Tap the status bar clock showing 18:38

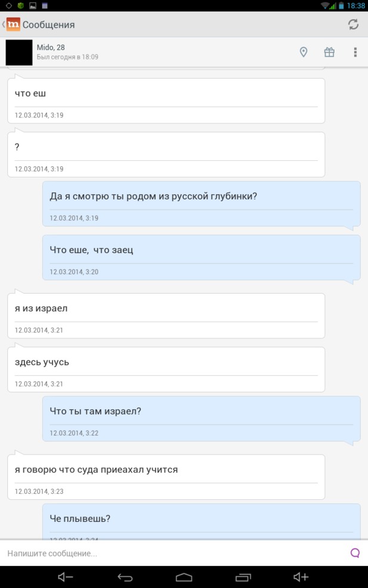356,5
